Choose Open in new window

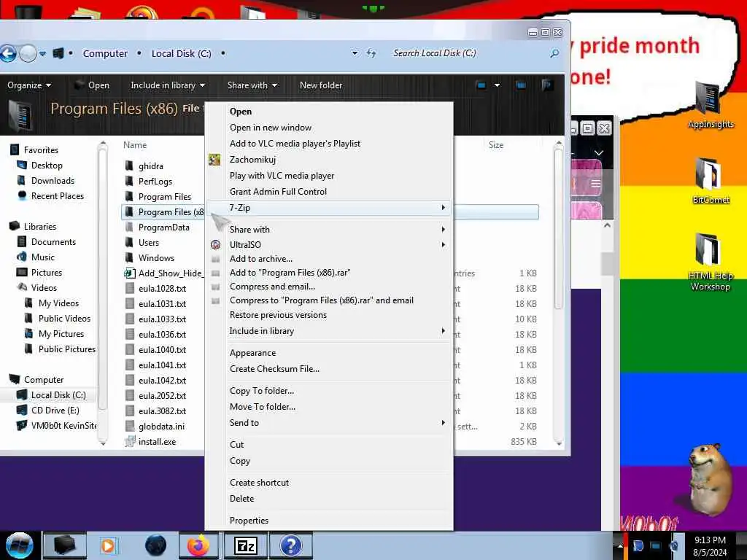[270, 128]
